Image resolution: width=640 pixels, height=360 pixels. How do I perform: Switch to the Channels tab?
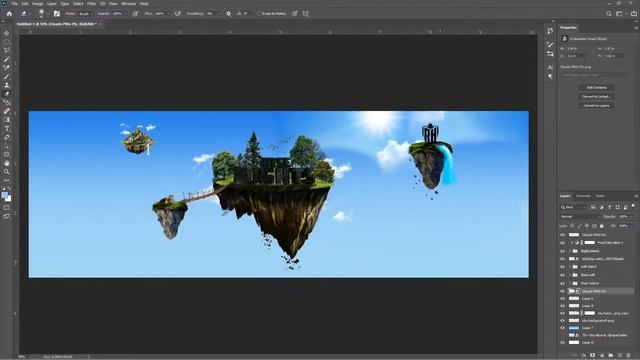[x=583, y=196]
